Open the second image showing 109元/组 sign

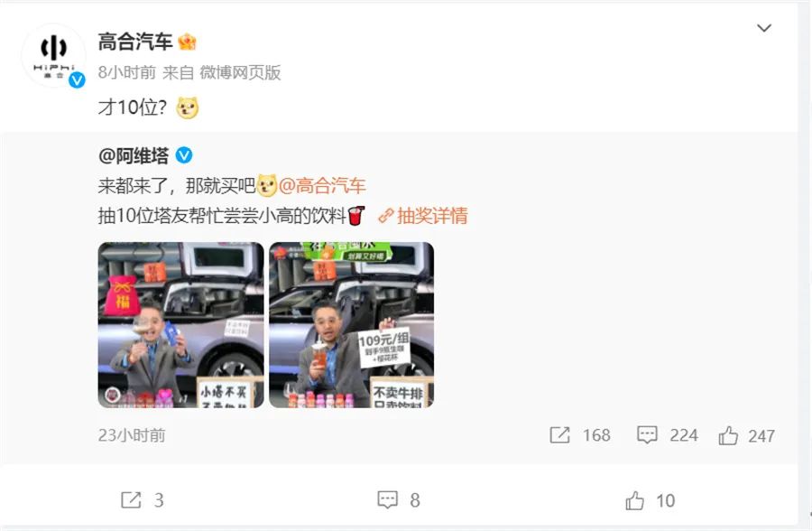tap(352, 324)
